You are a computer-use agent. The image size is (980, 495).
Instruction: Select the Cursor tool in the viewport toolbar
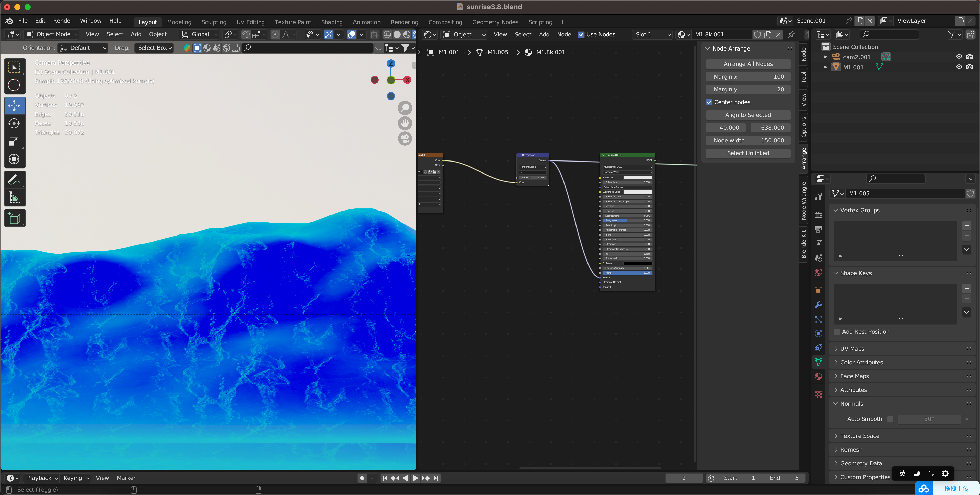[15, 85]
